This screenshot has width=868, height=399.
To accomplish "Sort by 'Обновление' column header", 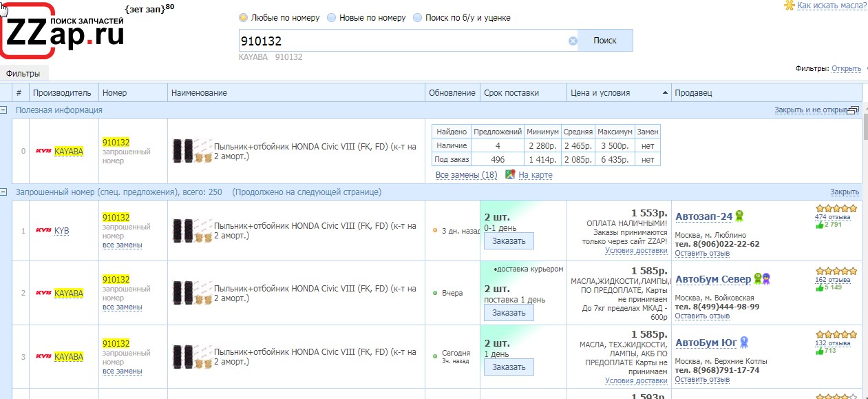I will tap(452, 93).
